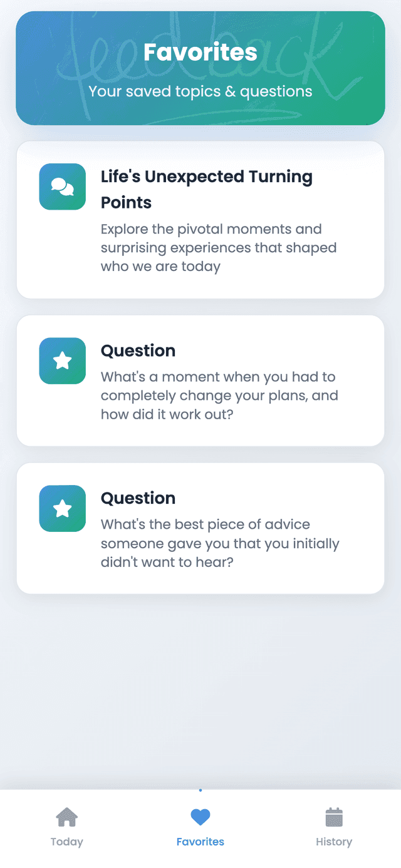Open the Life's Unexpected Turning Points topic
Screen dimensions: 401x868
click(200, 219)
